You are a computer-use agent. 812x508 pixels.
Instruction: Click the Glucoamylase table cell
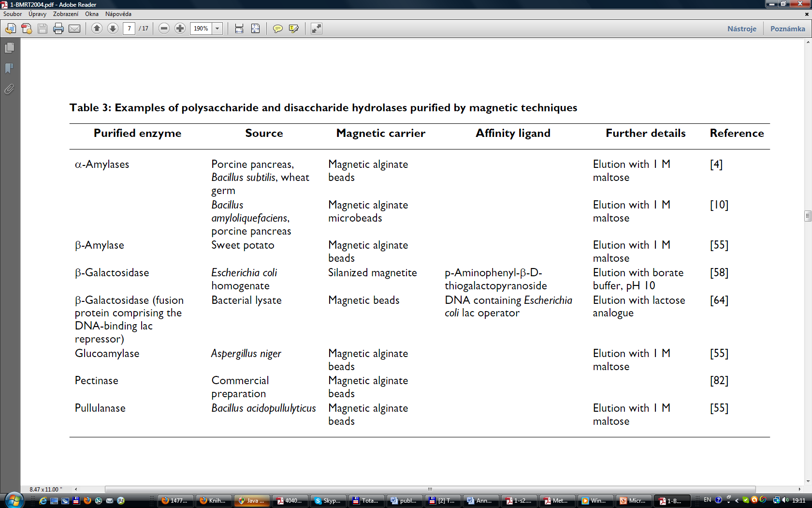pos(107,354)
